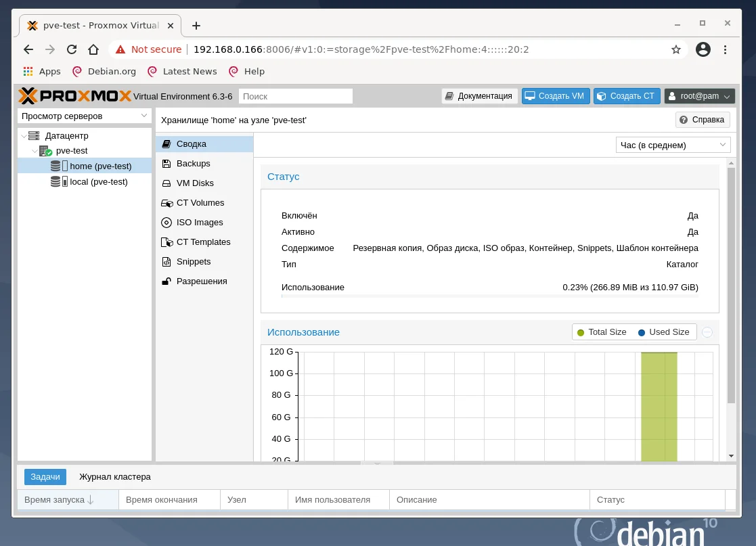Click the Разрешения unlock icon
Viewport: 756px width, 546px height.
[166, 281]
